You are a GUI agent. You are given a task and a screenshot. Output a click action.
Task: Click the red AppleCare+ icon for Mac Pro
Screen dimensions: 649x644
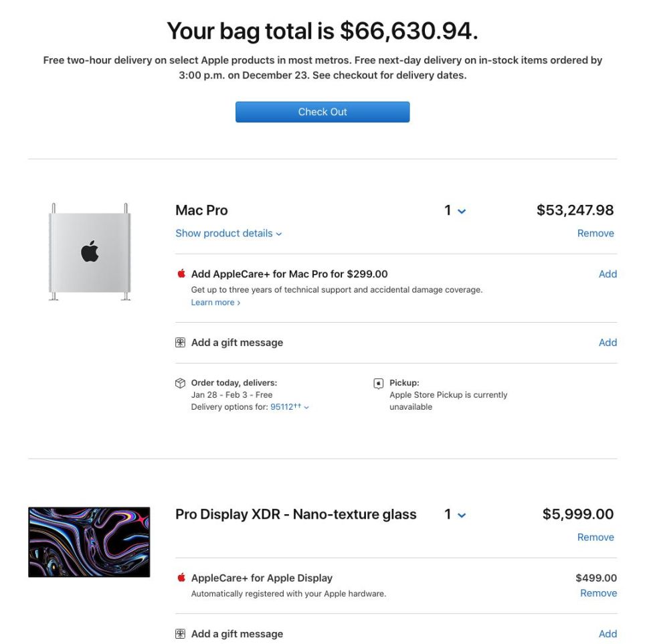click(x=181, y=273)
